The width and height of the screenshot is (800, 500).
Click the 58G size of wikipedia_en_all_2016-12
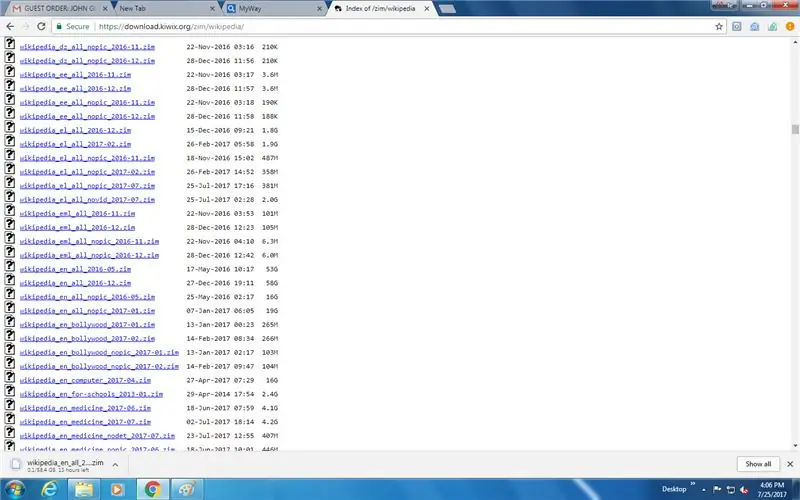271,283
